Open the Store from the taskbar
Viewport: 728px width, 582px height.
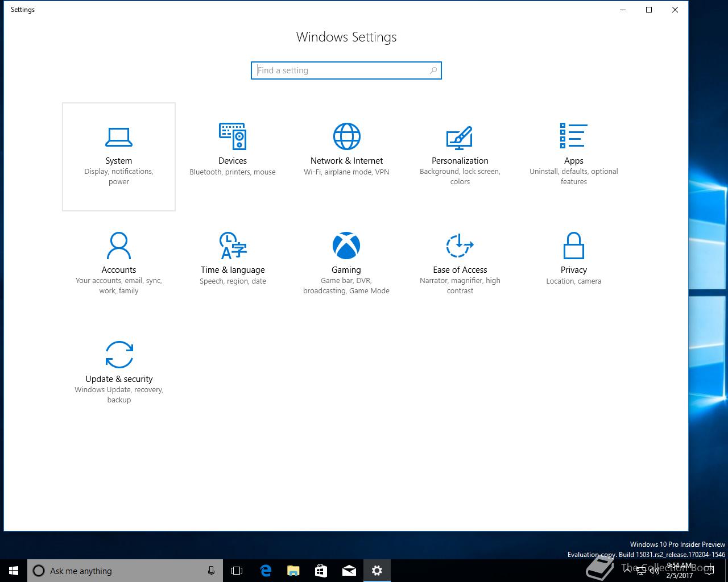click(321, 571)
